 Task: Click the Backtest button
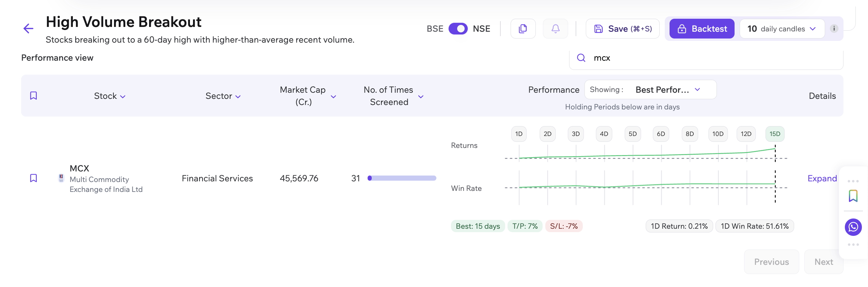coord(702,29)
